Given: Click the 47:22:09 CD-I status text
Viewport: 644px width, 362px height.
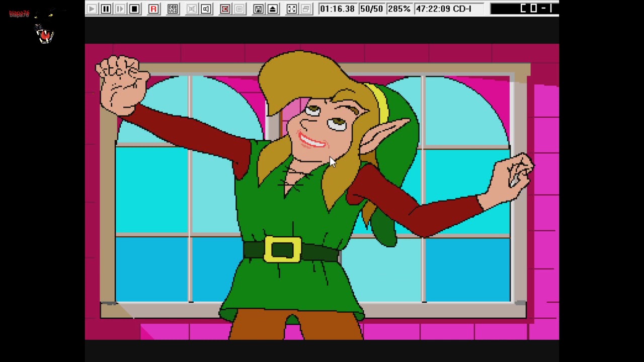Looking at the screenshot, I should (444, 9).
